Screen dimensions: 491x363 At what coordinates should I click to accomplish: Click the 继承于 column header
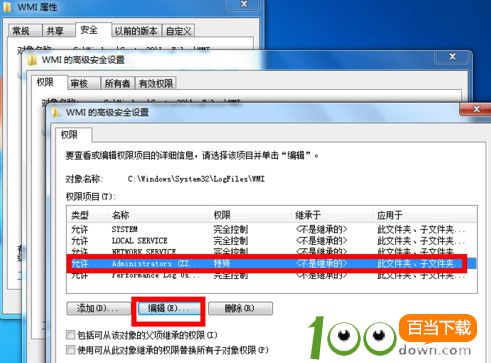332,215
